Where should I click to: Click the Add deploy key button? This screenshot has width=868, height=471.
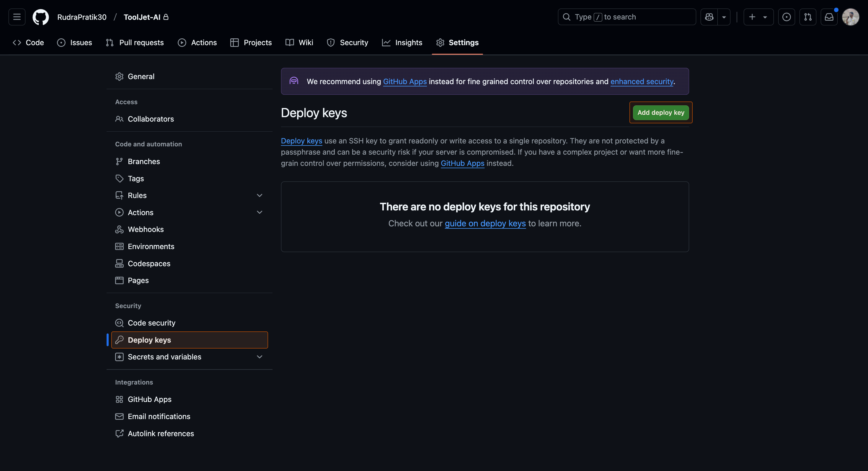[660, 112]
